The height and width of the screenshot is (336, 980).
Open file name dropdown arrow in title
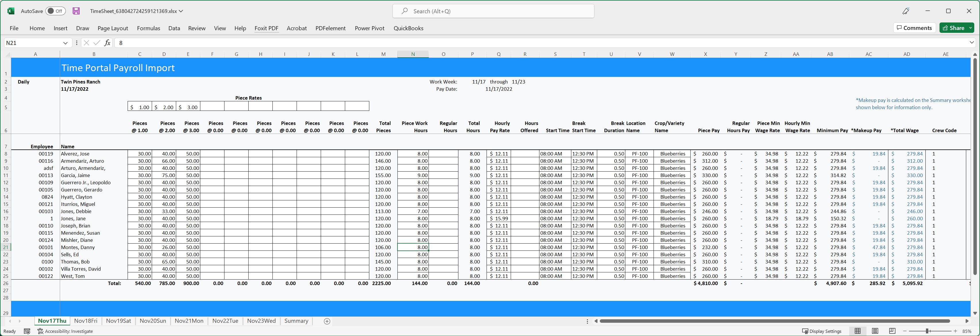pyautogui.click(x=181, y=11)
